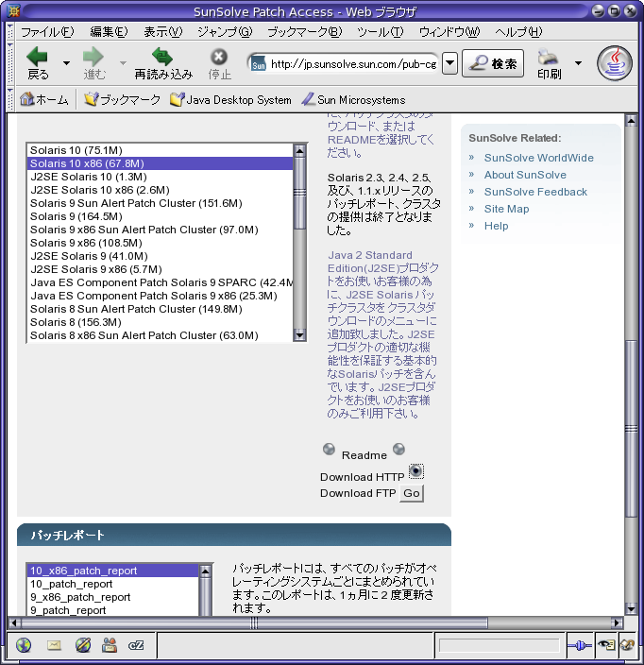Click the patch cluster list scrollbar thumb

pyautogui.click(x=299, y=193)
